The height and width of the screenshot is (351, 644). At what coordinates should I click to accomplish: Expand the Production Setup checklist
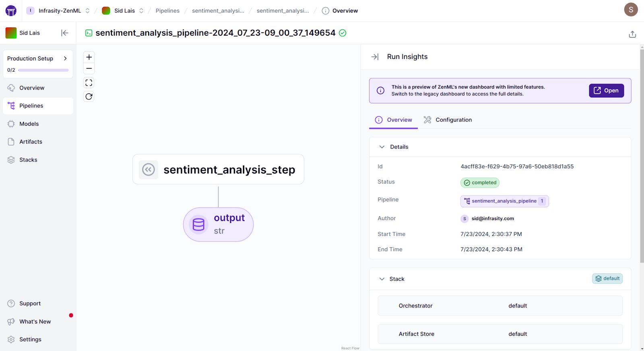point(65,58)
